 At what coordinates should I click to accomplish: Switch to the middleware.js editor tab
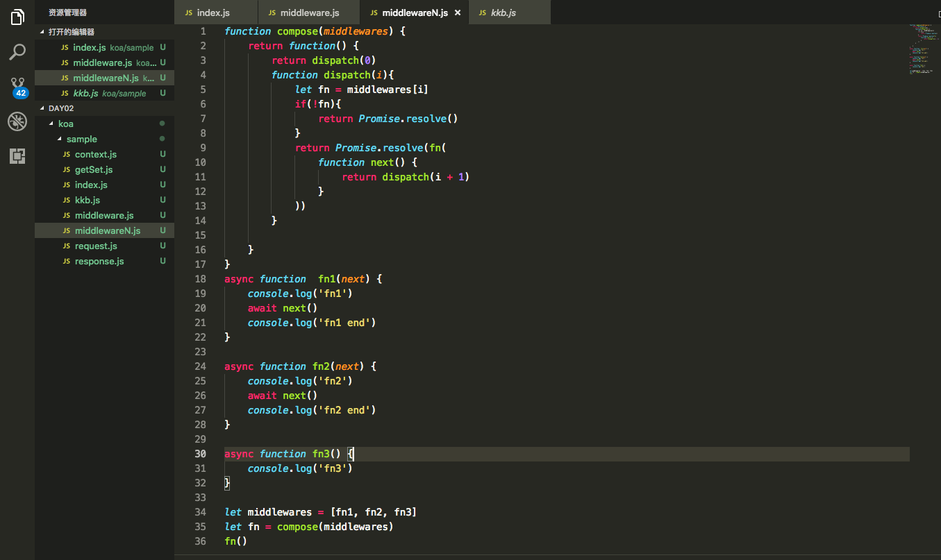pos(309,12)
